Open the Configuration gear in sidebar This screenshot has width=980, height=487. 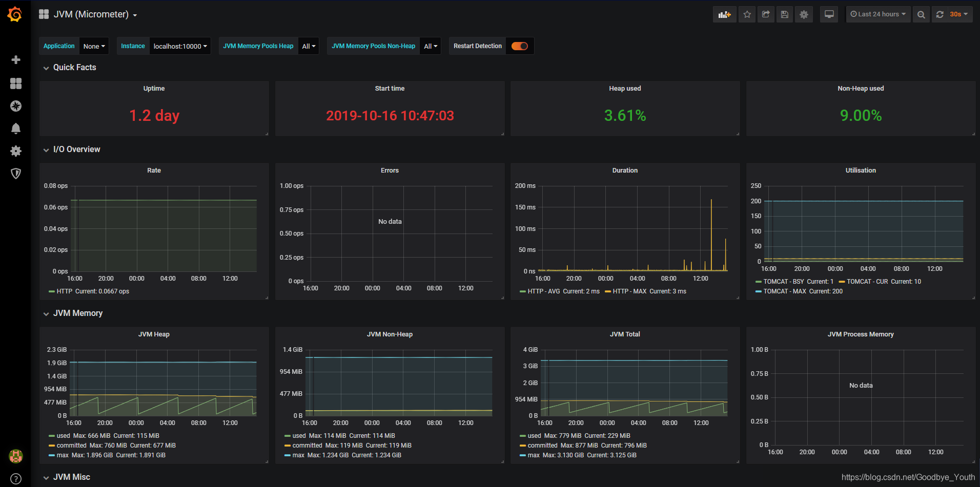16,151
